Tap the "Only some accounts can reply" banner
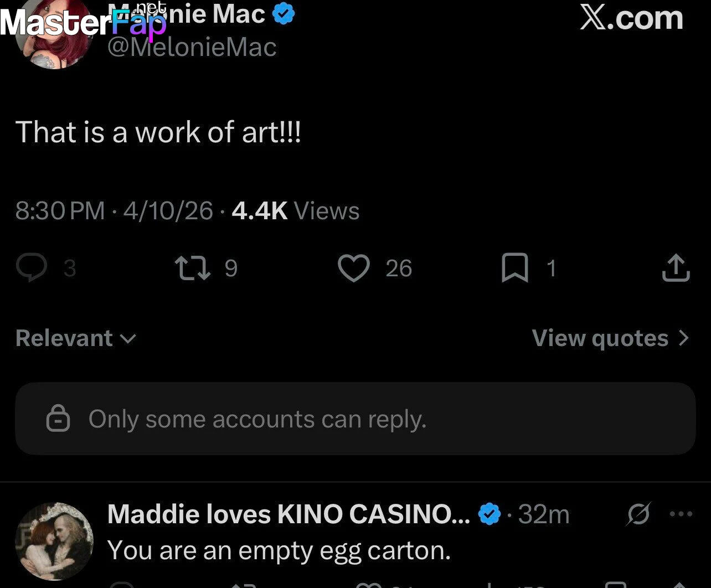Screen dimensions: 711x588 pos(355,419)
